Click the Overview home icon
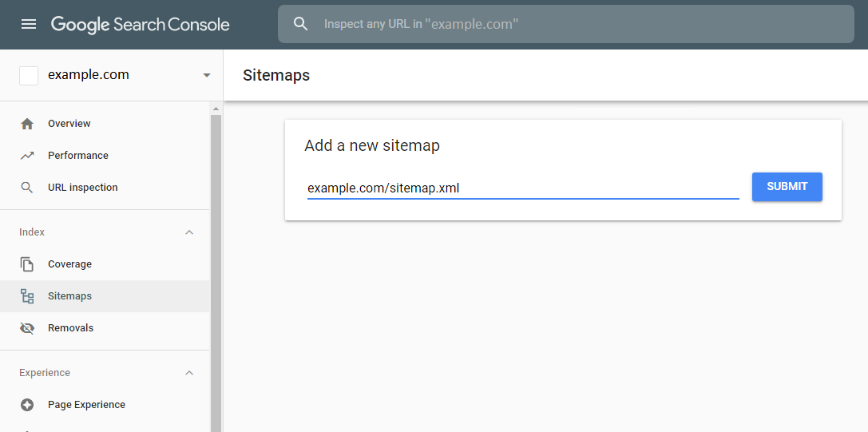This screenshot has height=432, width=868. point(26,124)
